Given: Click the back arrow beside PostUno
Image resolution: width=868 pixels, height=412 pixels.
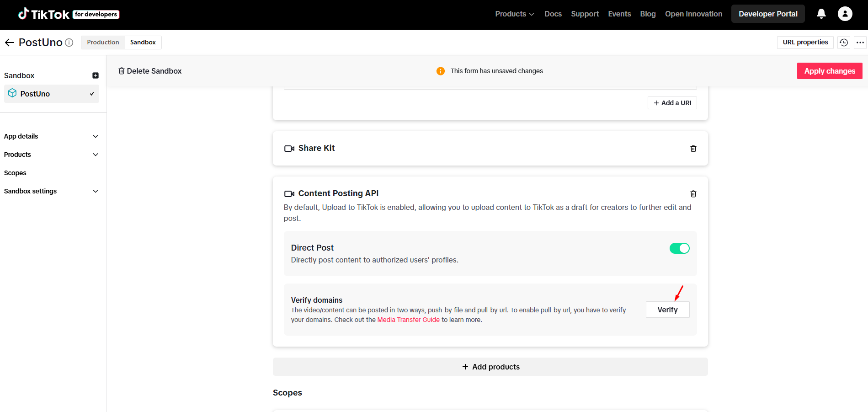Looking at the screenshot, I should point(10,43).
